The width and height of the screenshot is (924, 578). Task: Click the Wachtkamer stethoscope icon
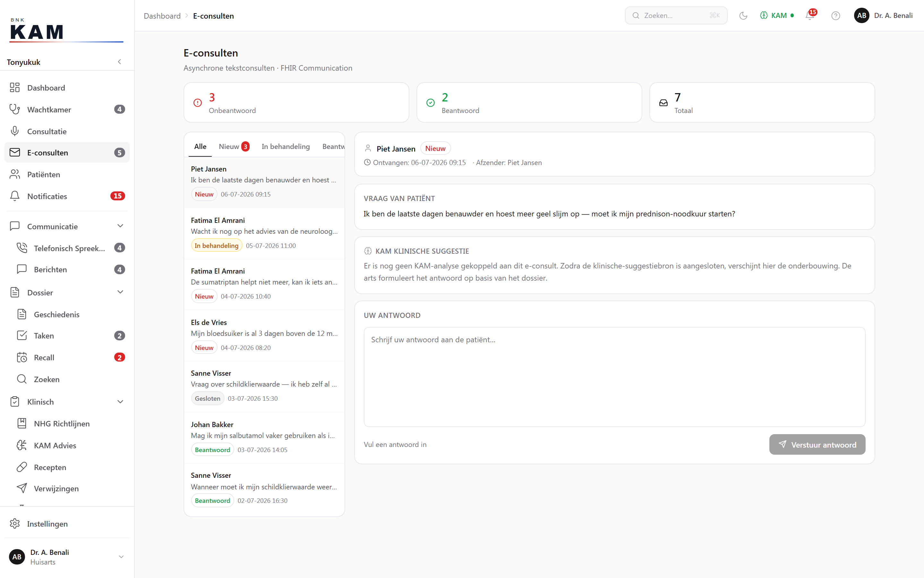(x=14, y=109)
